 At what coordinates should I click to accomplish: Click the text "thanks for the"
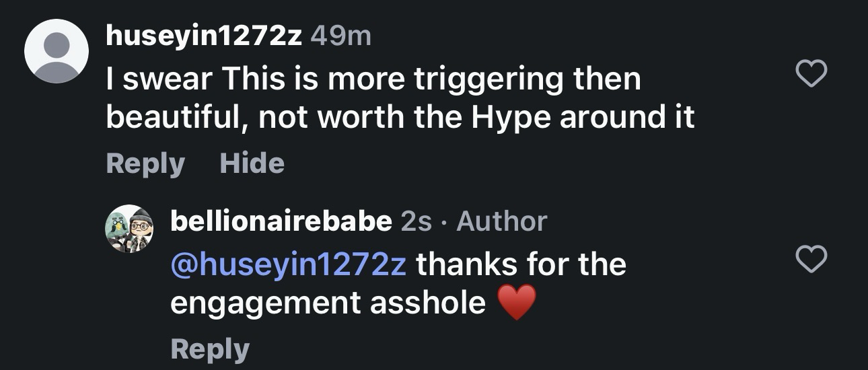[521, 264]
